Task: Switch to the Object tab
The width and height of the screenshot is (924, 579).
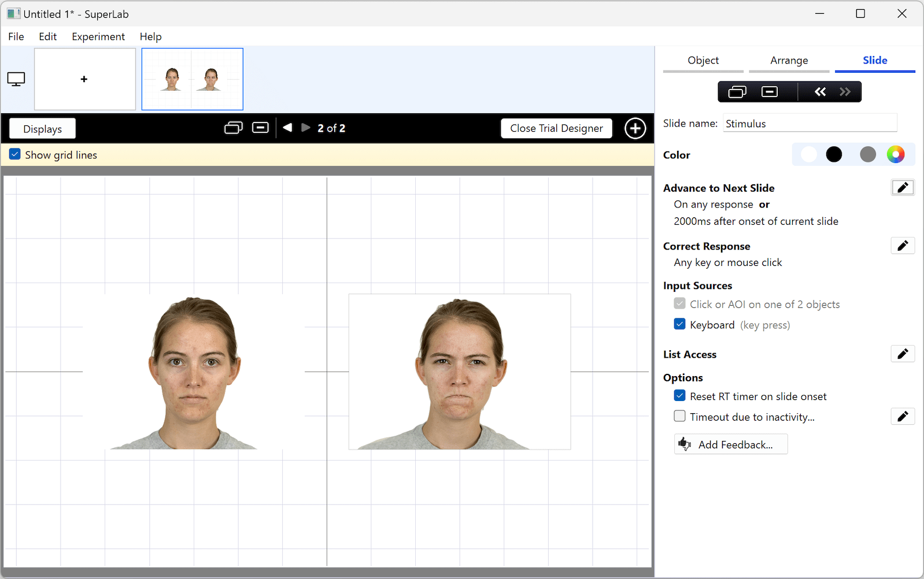Action: (x=703, y=61)
